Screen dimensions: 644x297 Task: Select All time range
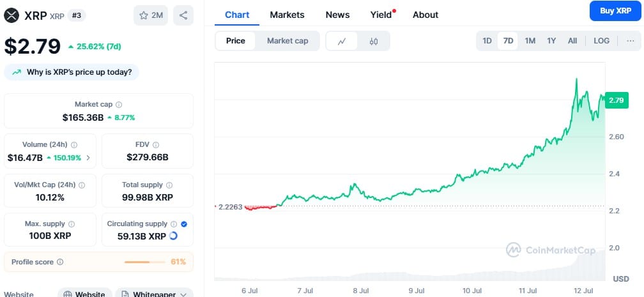[572, 41]
